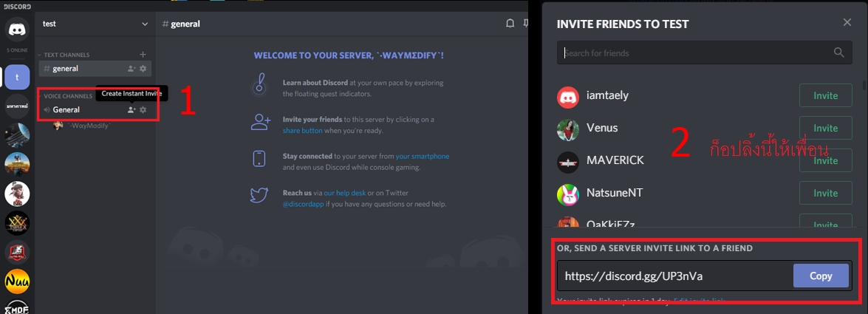Click the name MAVERICK in list
The image size is (868, 314).
(615, 160)
